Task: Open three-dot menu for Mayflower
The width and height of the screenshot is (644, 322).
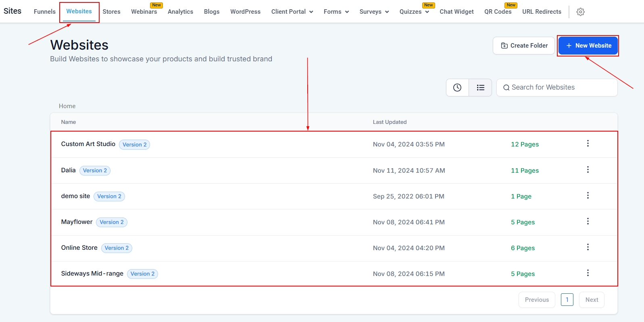Action: 588,222
